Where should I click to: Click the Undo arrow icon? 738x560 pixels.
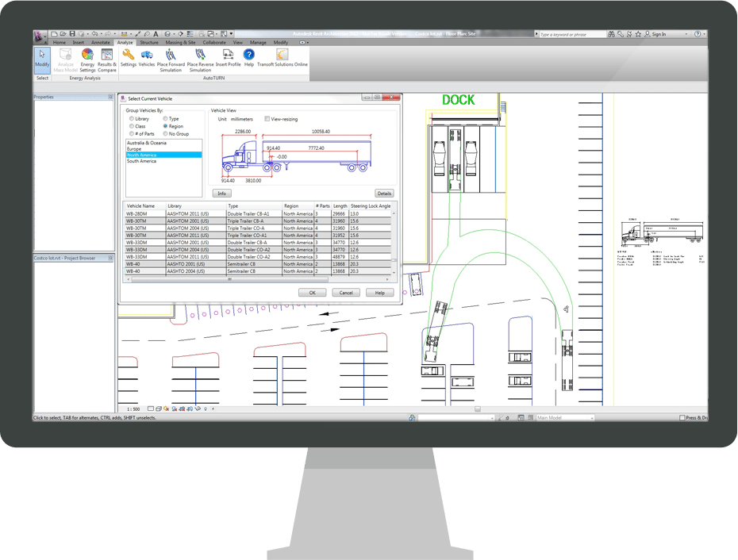tap(94, 34)
